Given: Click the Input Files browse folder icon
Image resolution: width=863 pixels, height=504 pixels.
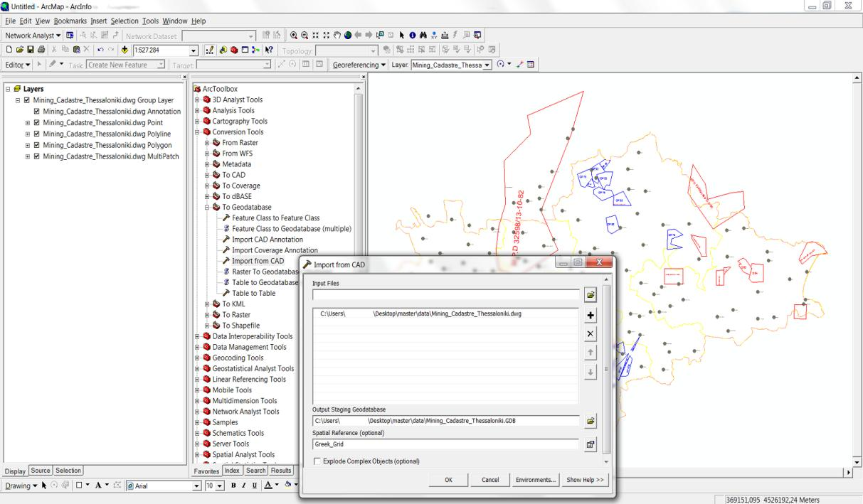Looking at the screenshot, I should point(590,294).
